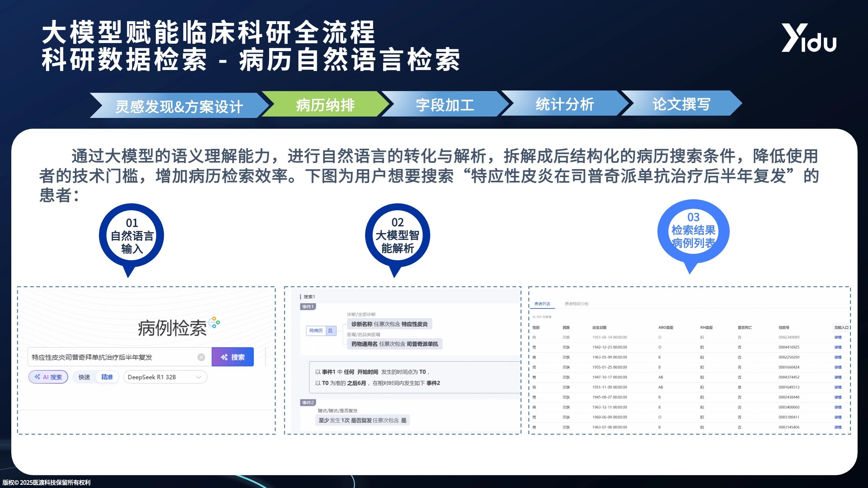Click the 病历纳排 green stage arrow
Viewport: 868px width, 488px height.
pyautogui.click(x=325, y=105)
